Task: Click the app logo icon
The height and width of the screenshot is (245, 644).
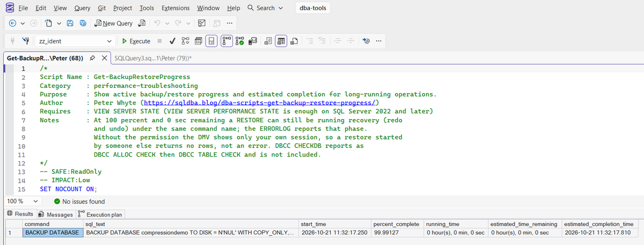Action: (9, 8)
